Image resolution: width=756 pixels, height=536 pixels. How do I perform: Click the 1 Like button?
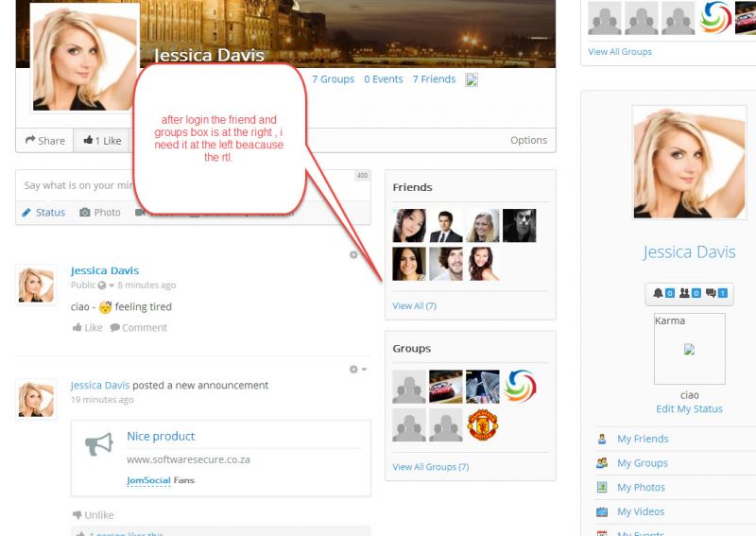point(102,141)
